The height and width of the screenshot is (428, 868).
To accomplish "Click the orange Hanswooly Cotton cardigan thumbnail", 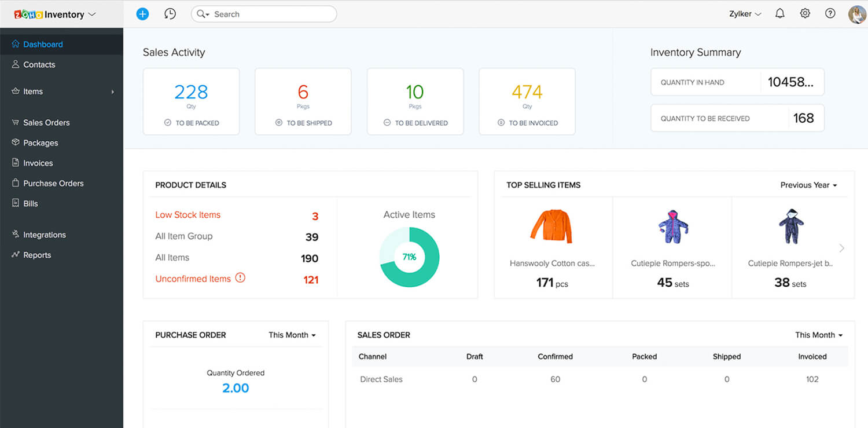I will pyautogui.click(x=551, y=226).
